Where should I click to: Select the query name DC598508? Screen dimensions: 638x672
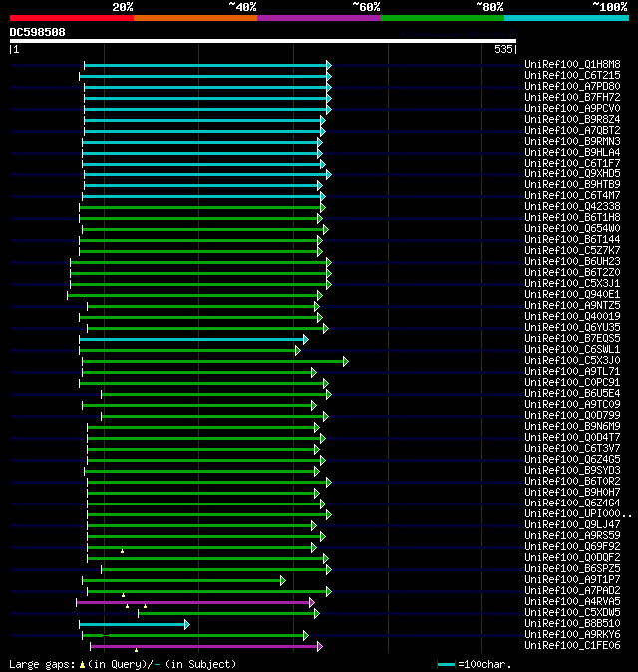[x=37, y=32]
